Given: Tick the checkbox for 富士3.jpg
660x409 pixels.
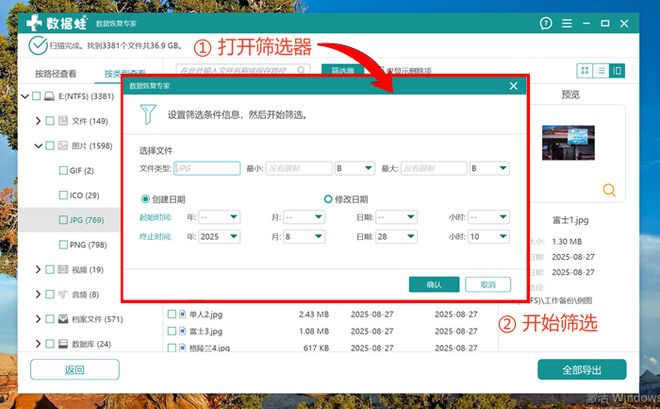Looking at the screenshot, I should 172,330.
